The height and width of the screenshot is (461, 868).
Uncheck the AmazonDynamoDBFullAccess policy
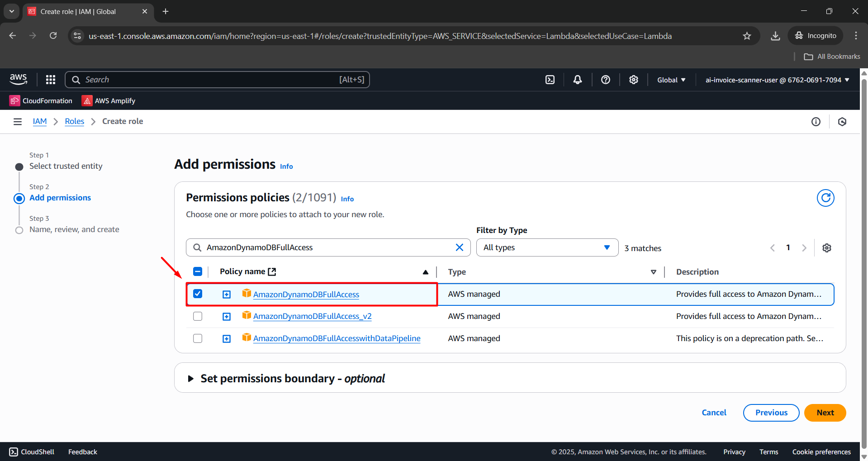pyautogui.click(x=198, y=294)
